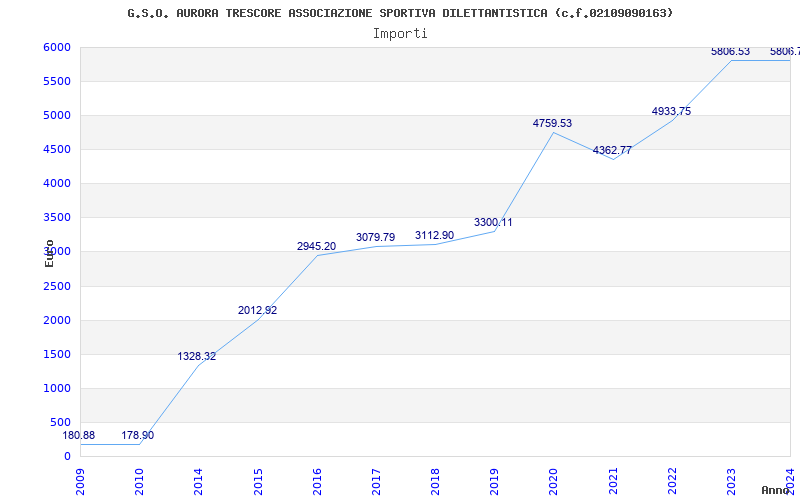Image resolution: width=800 pixels, height=500 pixels.
Task: Click the x-axis year 2022
Action: coord(672,481)
